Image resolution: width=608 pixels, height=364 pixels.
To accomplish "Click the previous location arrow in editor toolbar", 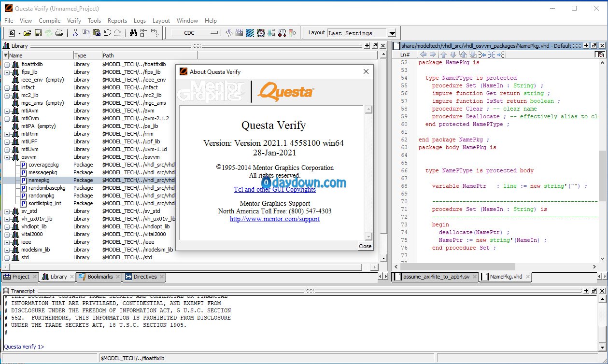I will coord(423,55).
